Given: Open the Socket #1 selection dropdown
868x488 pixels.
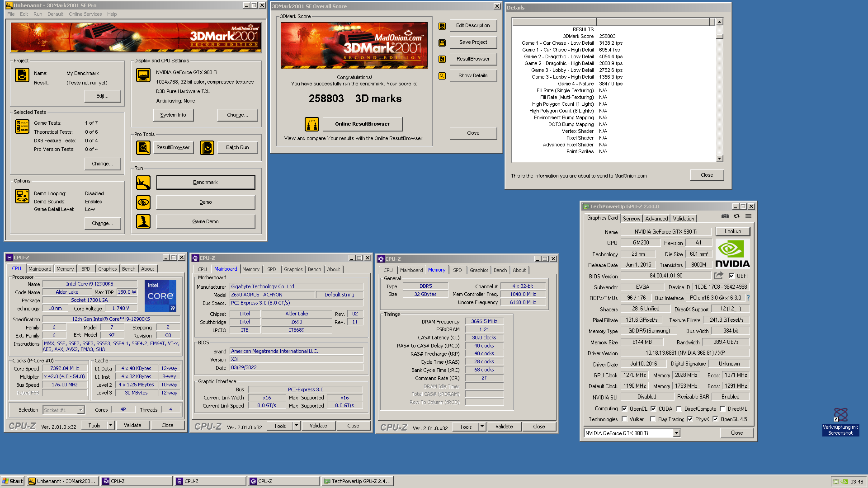Looking at the screenshot, I should tap(80, 410).
